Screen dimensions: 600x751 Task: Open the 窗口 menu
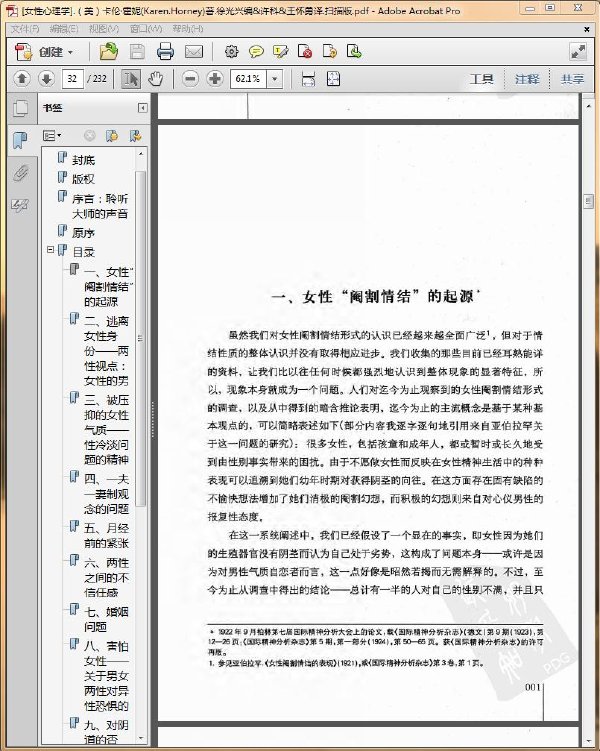(x=146, y=29)
